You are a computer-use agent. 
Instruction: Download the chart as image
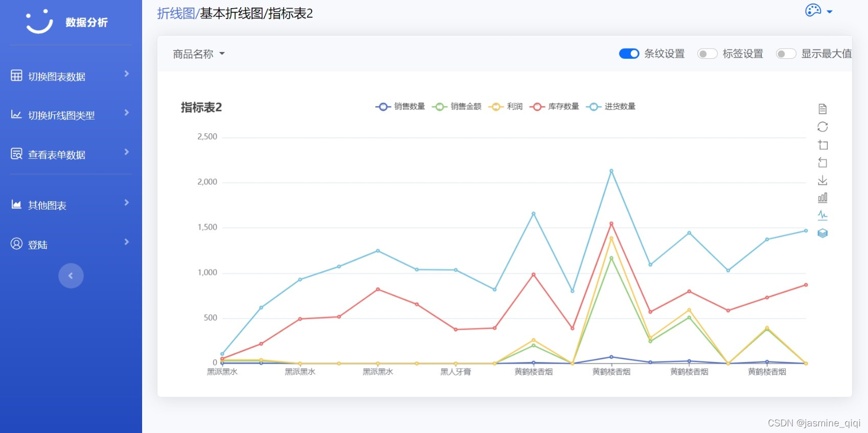tap(823, 180)
